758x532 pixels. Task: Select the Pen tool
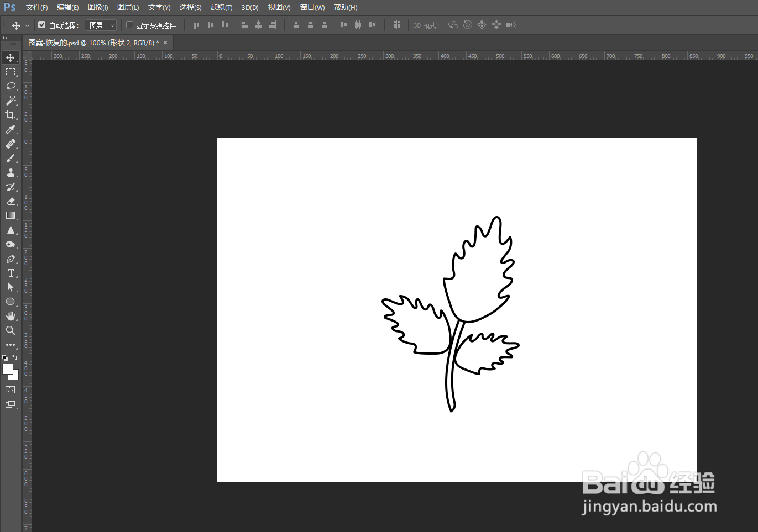point(11,259)
